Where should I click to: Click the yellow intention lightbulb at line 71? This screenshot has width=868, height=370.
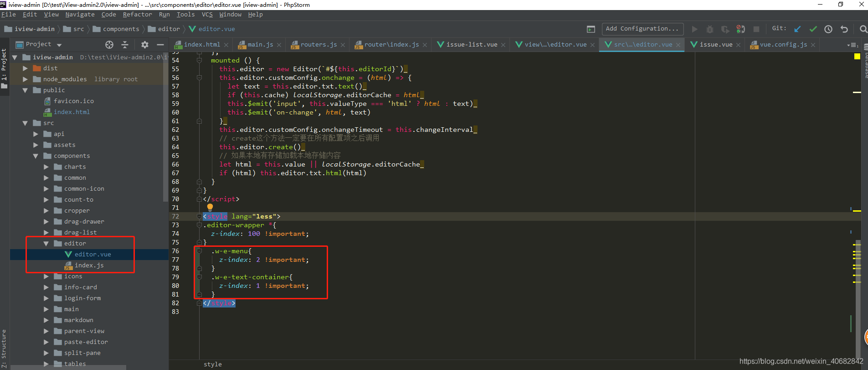pyautogui.click(x=210, y=208)
